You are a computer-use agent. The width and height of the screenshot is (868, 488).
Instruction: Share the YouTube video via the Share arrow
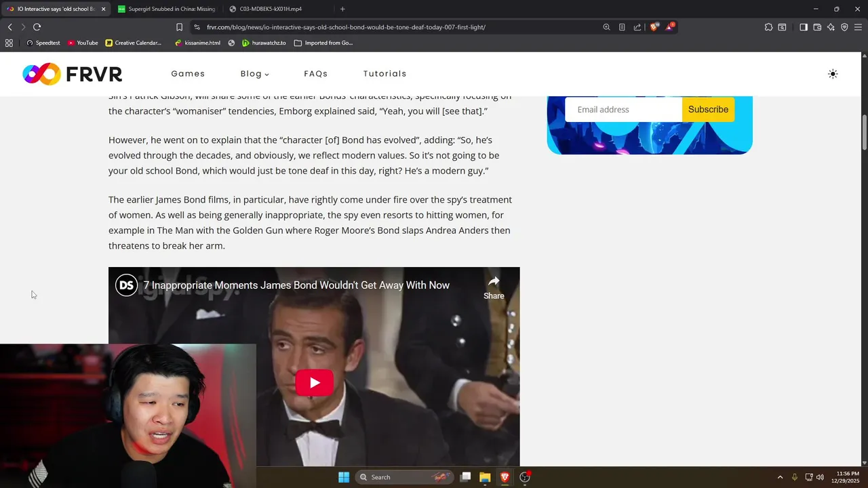coord(494,287)
